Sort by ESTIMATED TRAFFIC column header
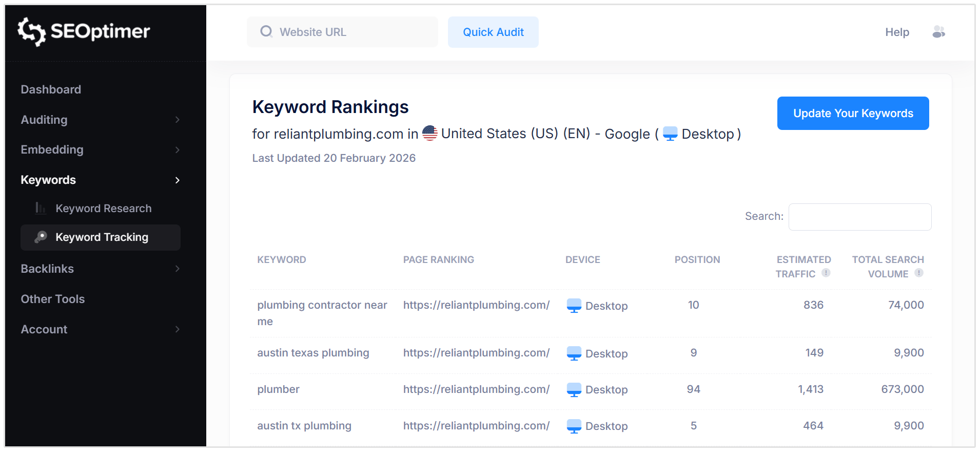Viewport: 980px width, 452px height. pyautogui.click(x=803, y=267)
